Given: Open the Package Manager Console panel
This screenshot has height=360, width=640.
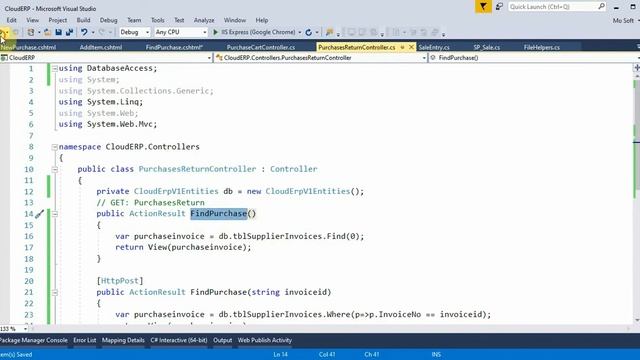Looking at the screenshot, I should [34, 340].
